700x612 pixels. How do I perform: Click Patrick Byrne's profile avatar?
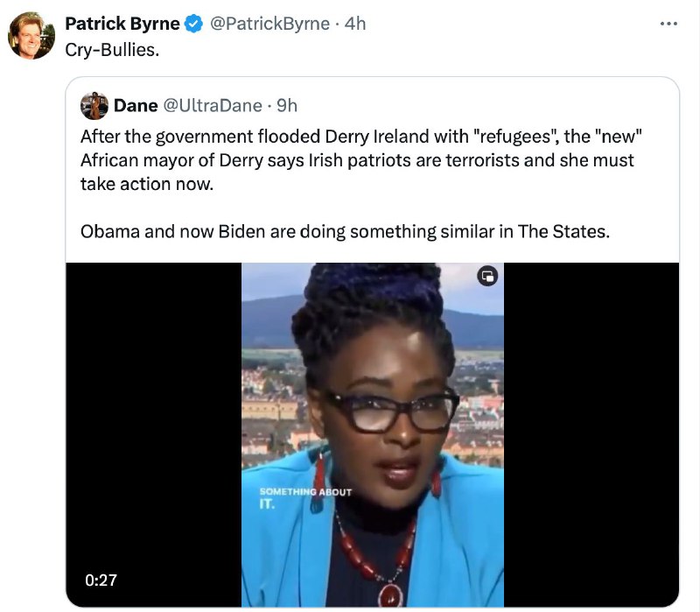point(31,35)
